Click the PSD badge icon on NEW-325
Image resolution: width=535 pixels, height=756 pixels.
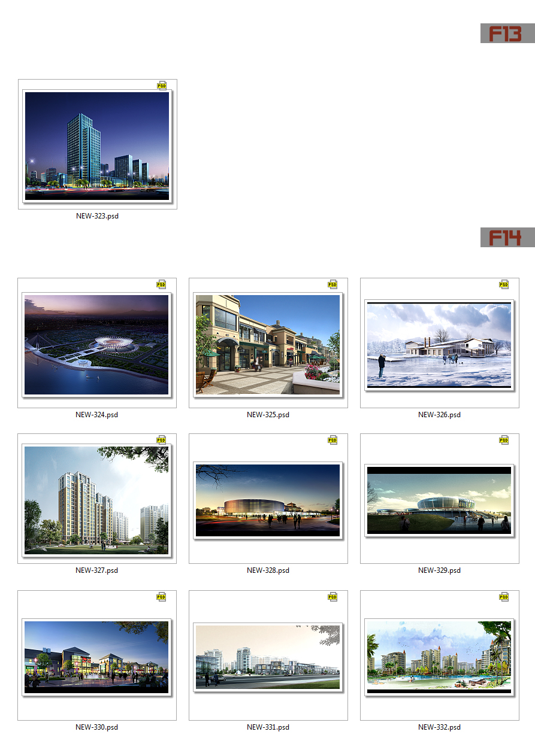333,284
